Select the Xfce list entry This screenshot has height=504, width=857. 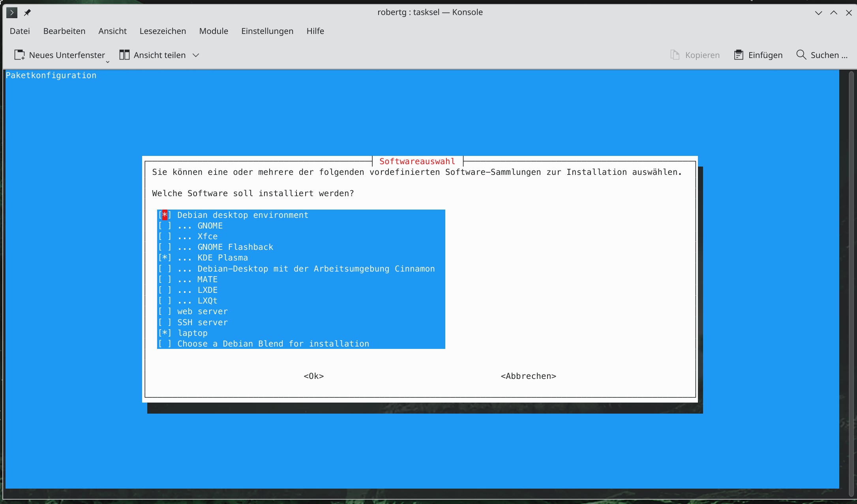click(x=207, y=236)
